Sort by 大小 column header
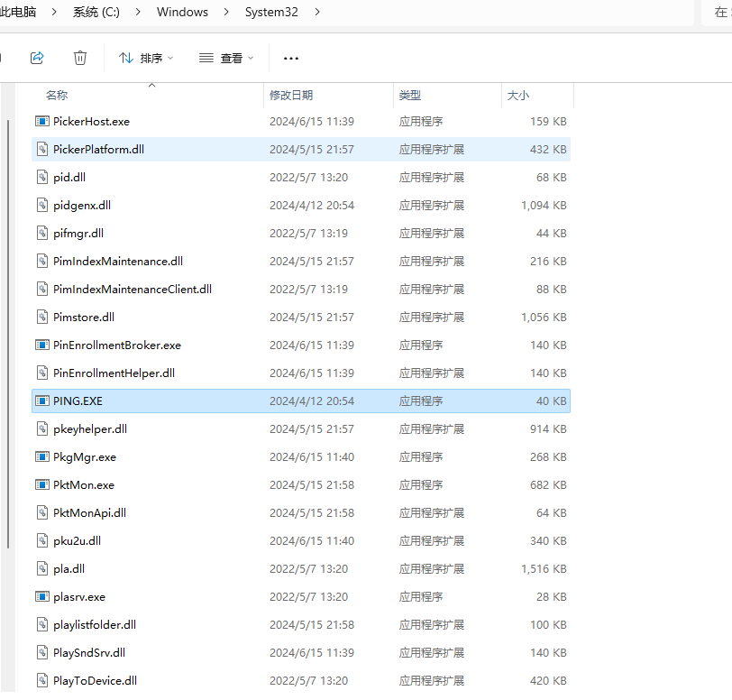732x700 pixels. click(518, 96)
